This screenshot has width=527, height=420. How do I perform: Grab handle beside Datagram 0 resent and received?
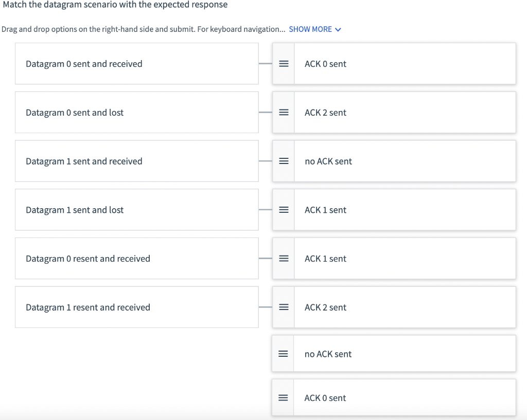click(283, 259)
